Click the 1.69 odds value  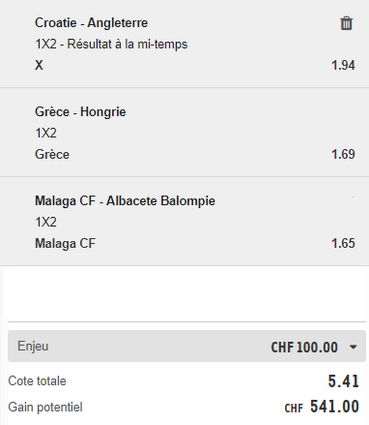tap(343, 154)
